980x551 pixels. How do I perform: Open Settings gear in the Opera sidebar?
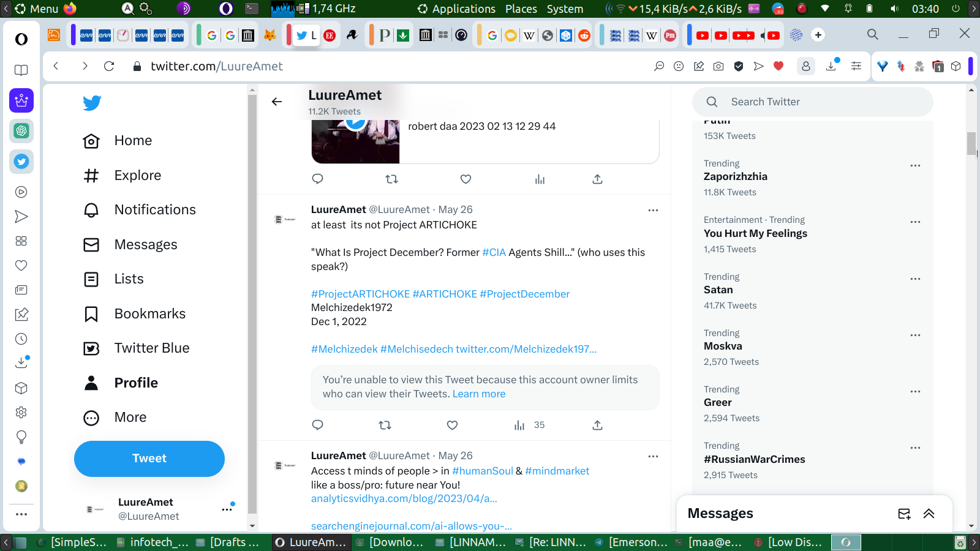click(21, 413)
